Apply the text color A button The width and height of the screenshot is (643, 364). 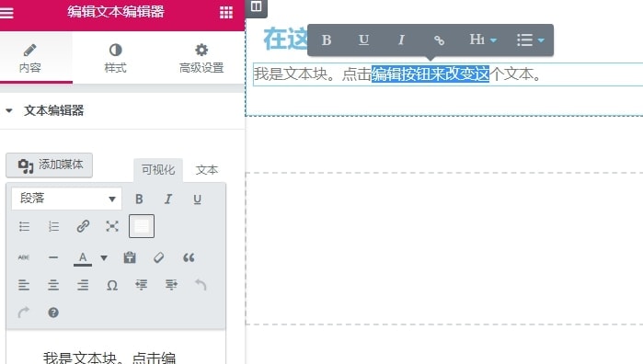click(83, 258)
